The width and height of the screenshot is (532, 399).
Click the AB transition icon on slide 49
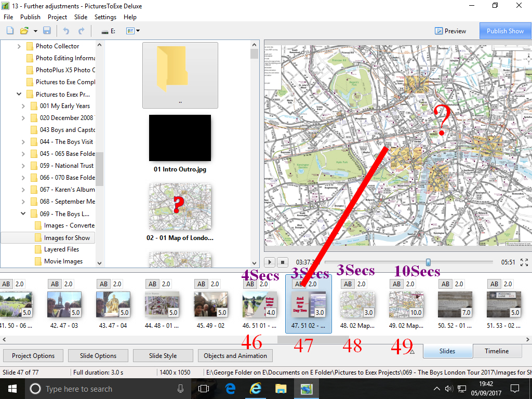(x=397, y=284)
